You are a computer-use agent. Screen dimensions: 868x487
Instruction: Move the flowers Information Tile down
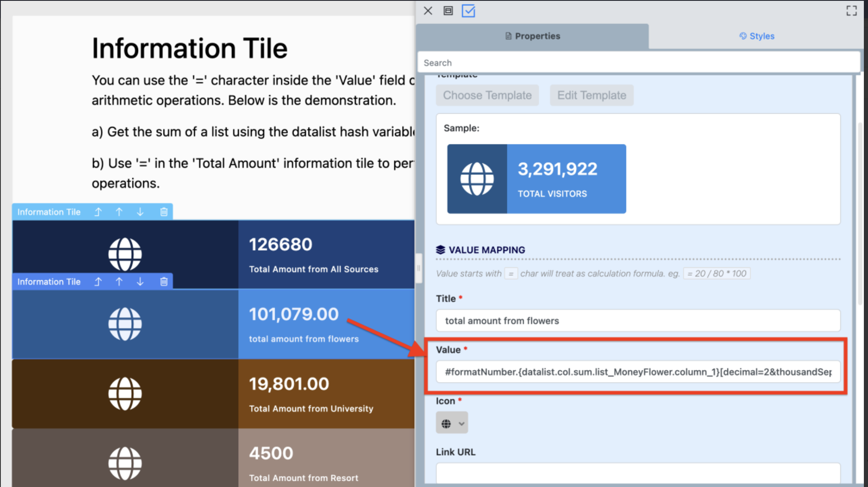coord(140,282)
